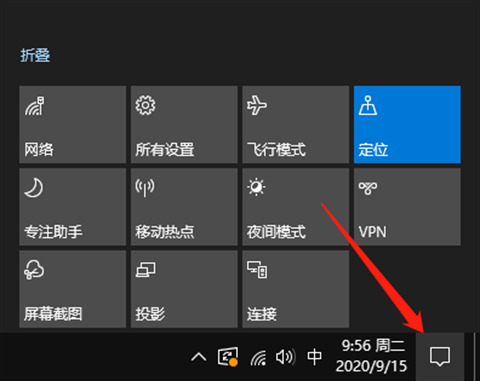Show hidden tray icons chevron

pyautogui.click(x=199, y=357)
